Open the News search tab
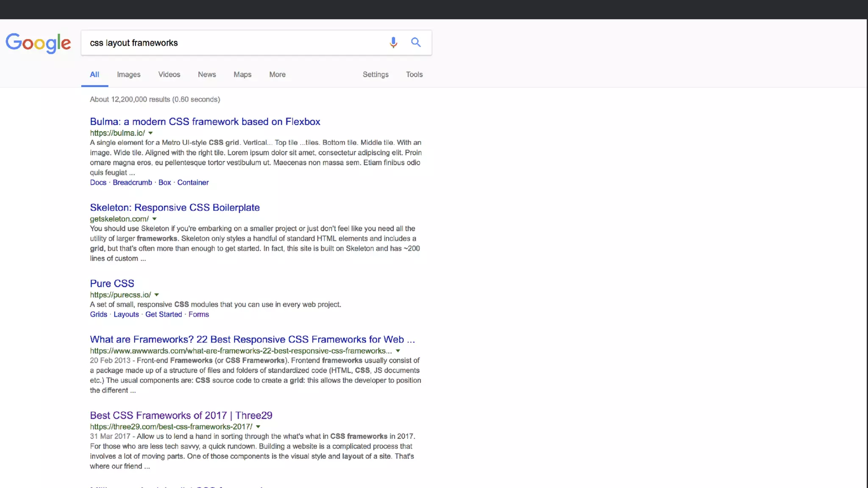Viewport: 868px width, 488px height. coord(207,75)
